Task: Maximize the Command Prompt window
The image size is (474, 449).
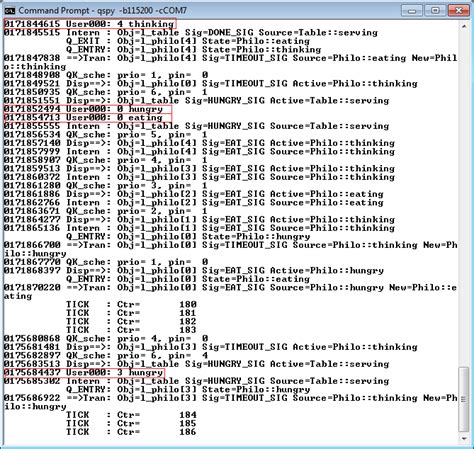Action: 435,10
